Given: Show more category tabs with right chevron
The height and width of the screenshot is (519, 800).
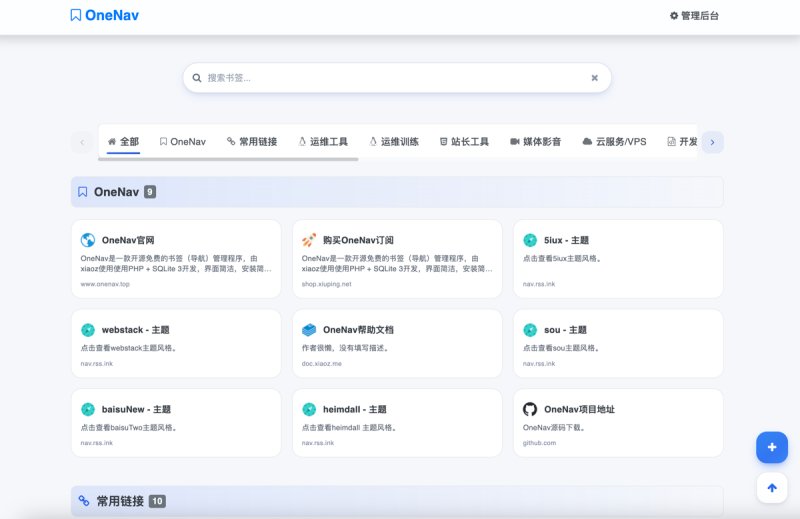Looking at the screenshot, I should click(x=713, y=142).
